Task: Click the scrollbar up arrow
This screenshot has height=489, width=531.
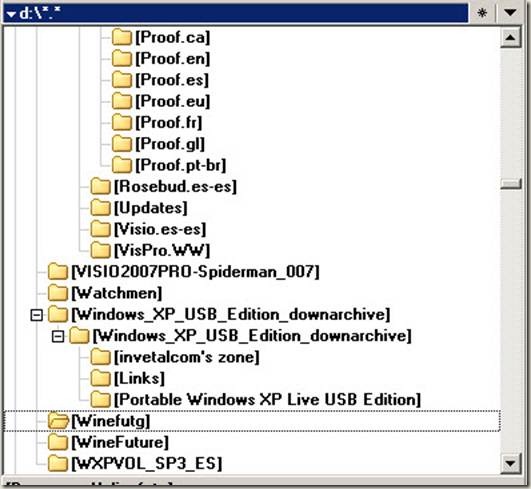Action: coord(510,37)
